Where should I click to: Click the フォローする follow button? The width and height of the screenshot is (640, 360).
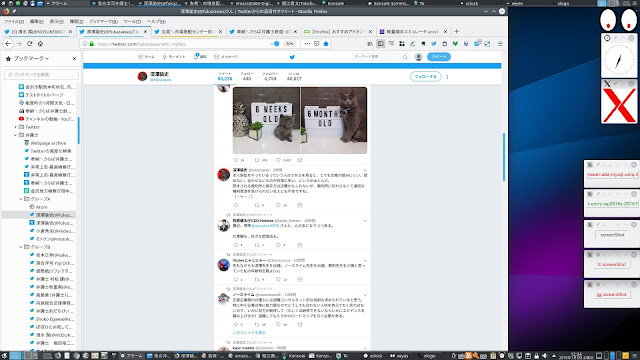(x=425, y=77)
